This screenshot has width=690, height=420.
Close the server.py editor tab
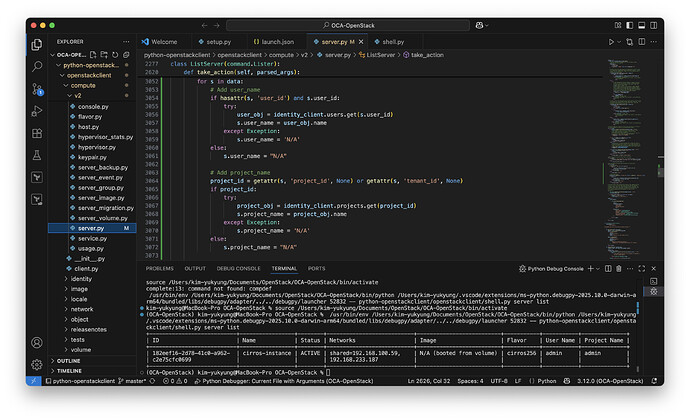(x=361, y=42)
